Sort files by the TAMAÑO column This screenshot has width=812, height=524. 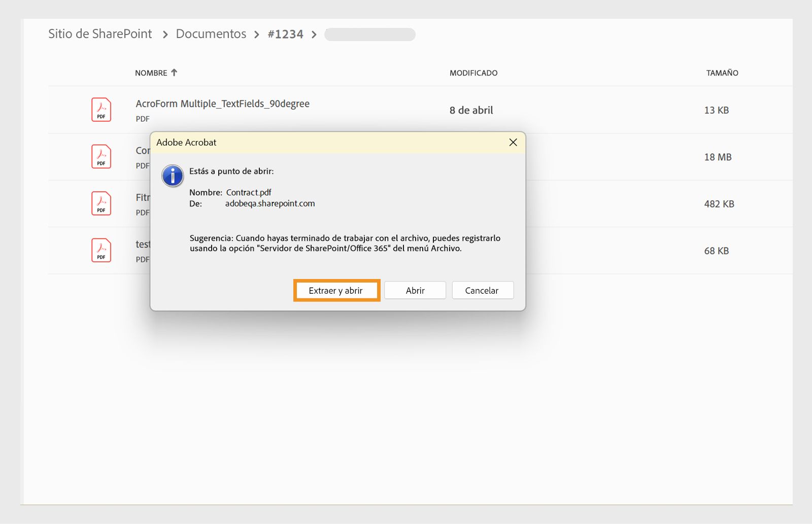point(722,73)
